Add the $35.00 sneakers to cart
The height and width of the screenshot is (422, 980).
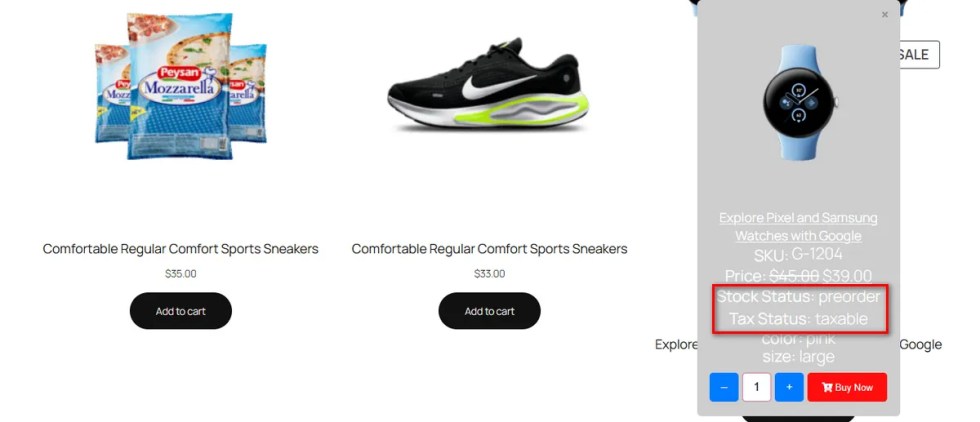[x=181, y=311]
